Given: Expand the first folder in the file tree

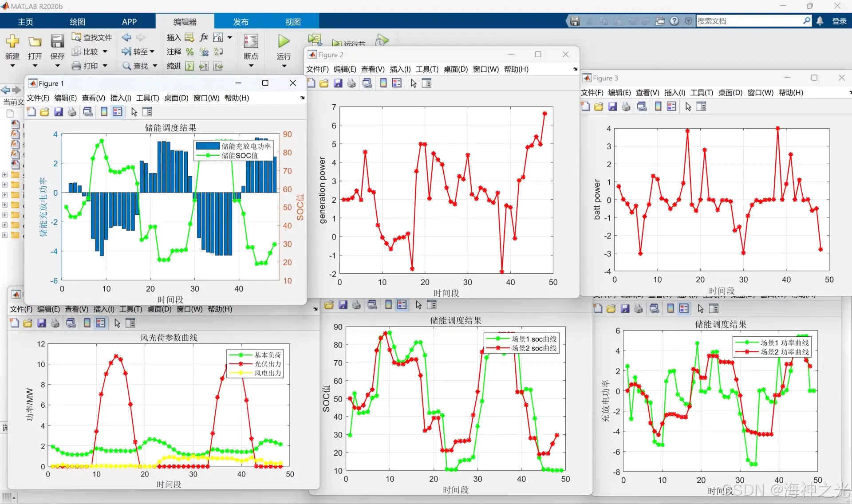Looking at the screenshot, I should point(4,175).
